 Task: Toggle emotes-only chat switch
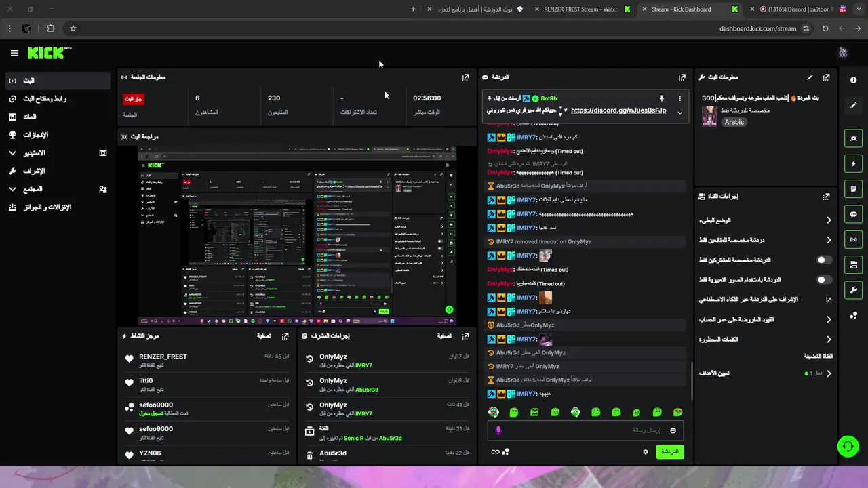[824, 279]
